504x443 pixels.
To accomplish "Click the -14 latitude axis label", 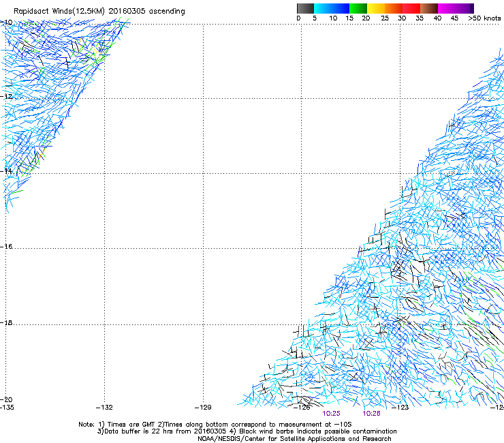I will 6,171.
